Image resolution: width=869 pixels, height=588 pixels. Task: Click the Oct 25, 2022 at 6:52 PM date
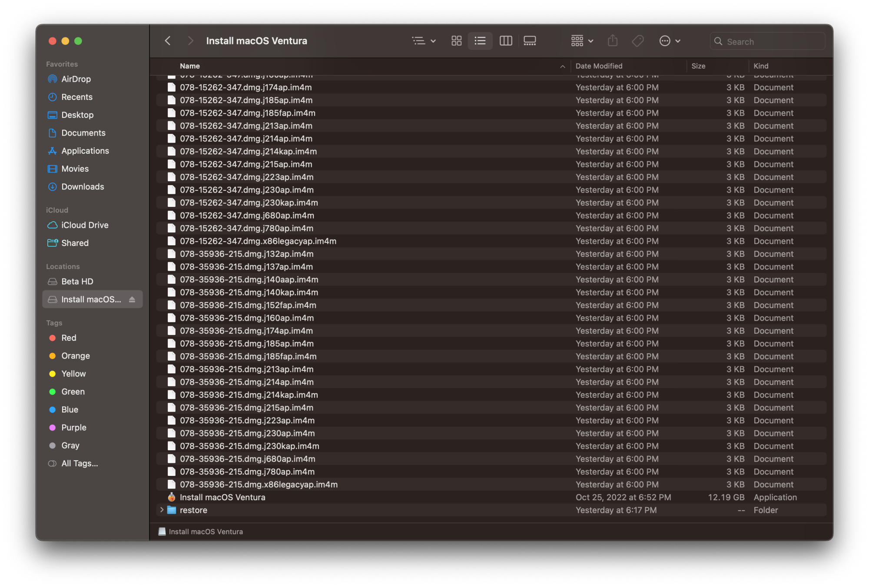click(623, 497)
